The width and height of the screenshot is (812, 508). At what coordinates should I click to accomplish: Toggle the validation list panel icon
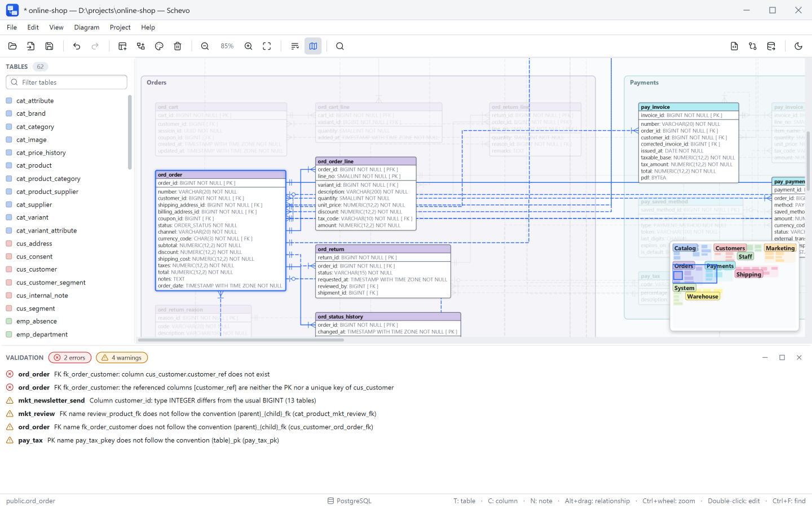(295, 46)
